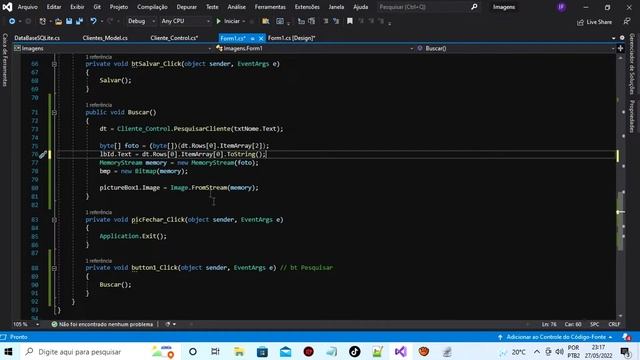
Task: Click the Save All icon
Action: pyautogui.click(x=80, y=21)
